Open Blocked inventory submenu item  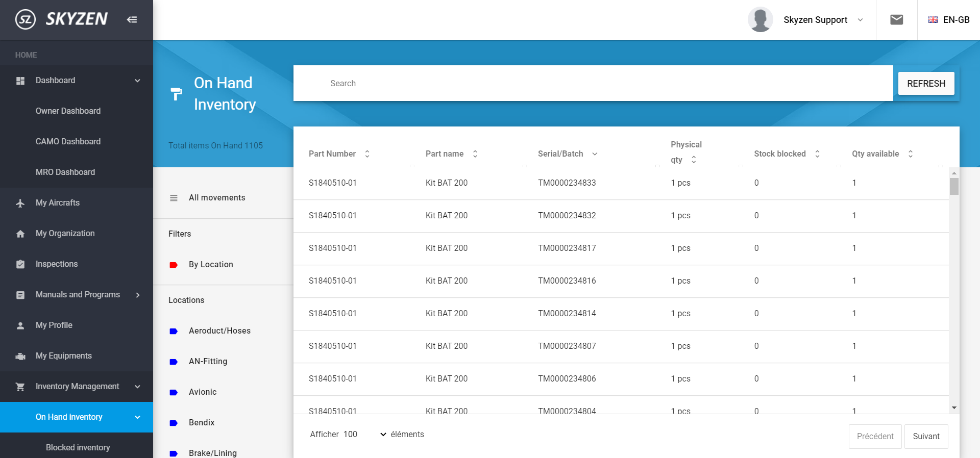tap(78, 447)
